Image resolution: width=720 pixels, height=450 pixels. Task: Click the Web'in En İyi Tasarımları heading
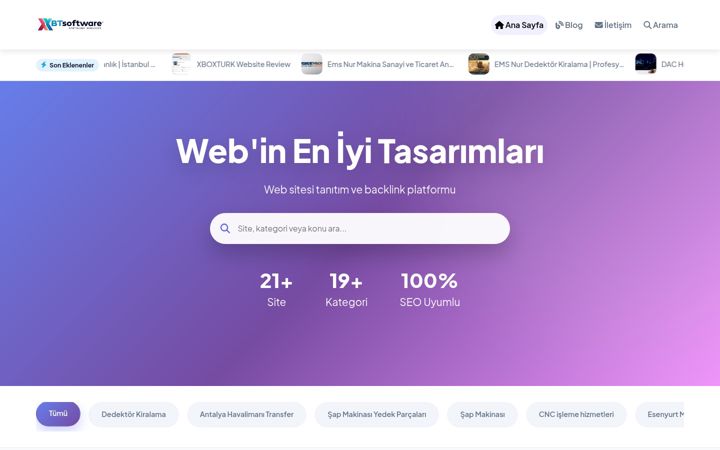click(360, 150)
